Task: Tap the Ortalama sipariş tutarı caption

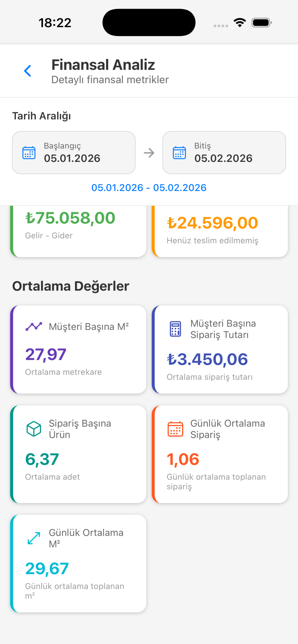Action: [210, 377]
